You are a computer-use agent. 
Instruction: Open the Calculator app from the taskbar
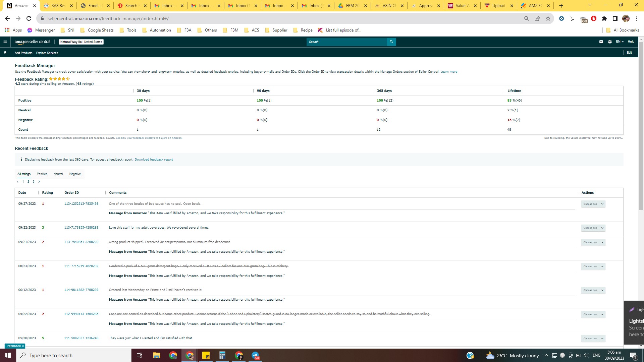(222, 355)
